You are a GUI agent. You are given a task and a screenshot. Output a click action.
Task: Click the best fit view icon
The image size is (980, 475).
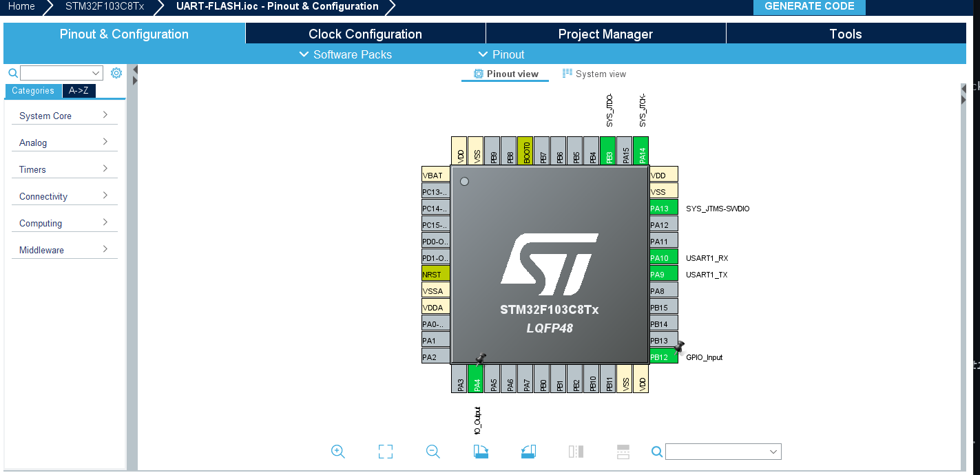385,452
